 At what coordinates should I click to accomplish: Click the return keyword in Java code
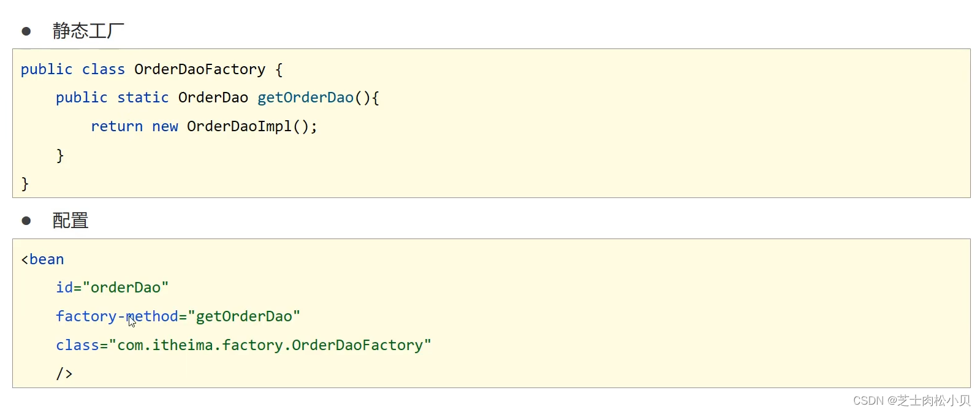[x=116, y=126]
